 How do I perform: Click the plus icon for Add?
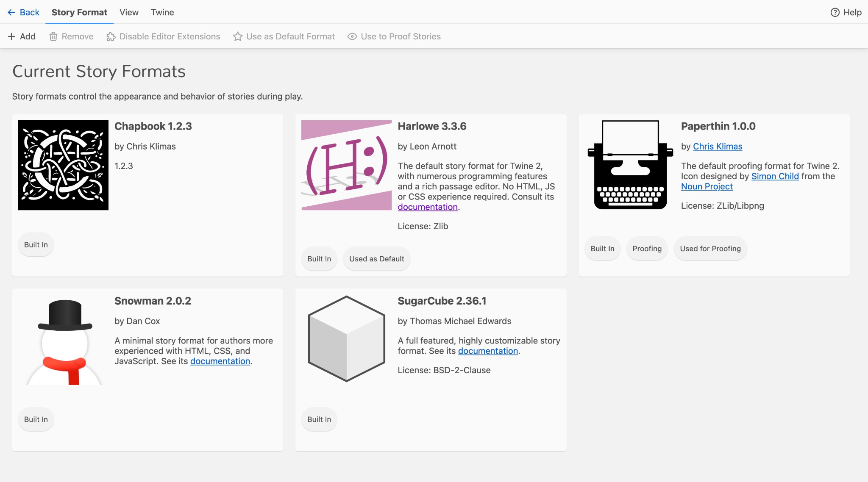[x=11, y=36]
